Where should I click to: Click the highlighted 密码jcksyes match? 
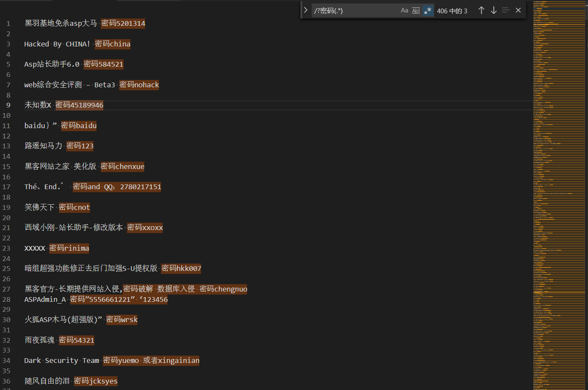tap(96, 381)
